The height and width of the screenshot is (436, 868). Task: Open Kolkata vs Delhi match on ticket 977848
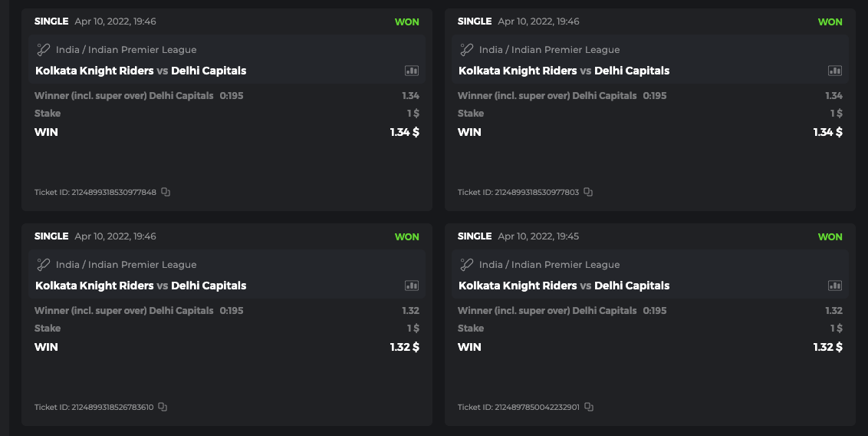141,71
